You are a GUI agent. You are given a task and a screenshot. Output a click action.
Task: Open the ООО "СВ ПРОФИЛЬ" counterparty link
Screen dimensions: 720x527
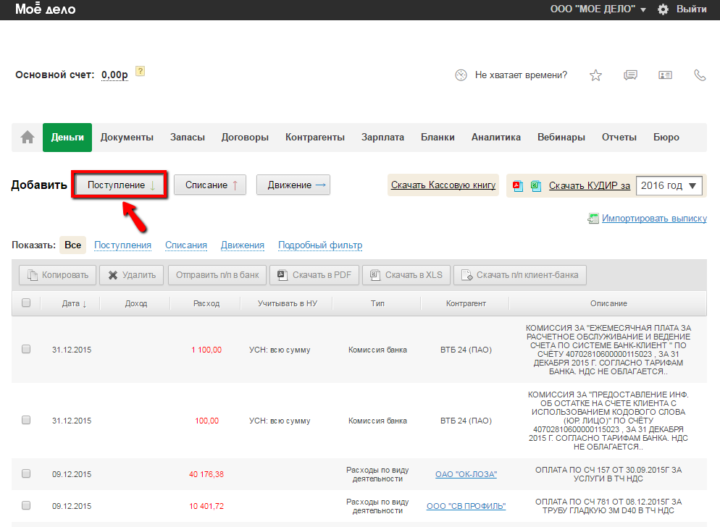click(466, 506)
